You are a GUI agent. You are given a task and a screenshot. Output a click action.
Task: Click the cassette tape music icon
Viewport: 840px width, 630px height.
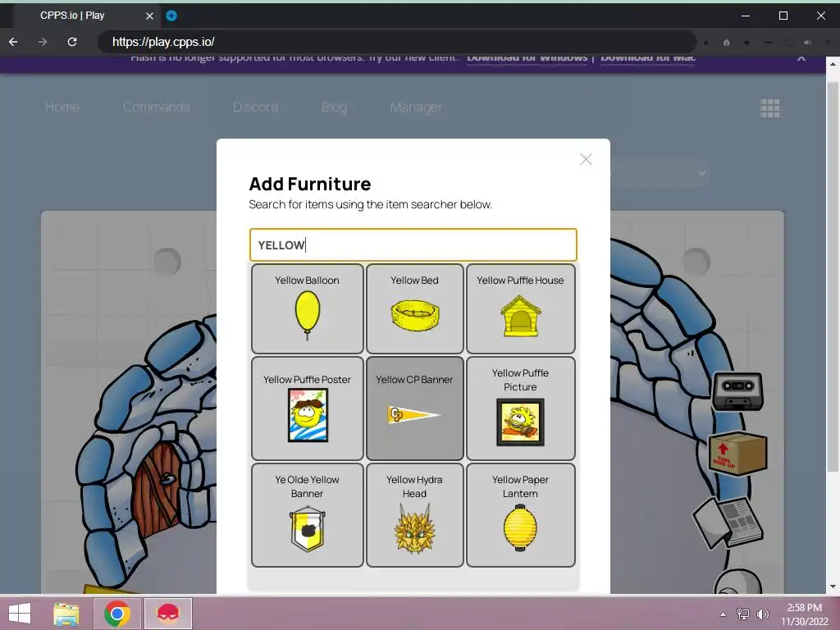[x=737, y=391]
